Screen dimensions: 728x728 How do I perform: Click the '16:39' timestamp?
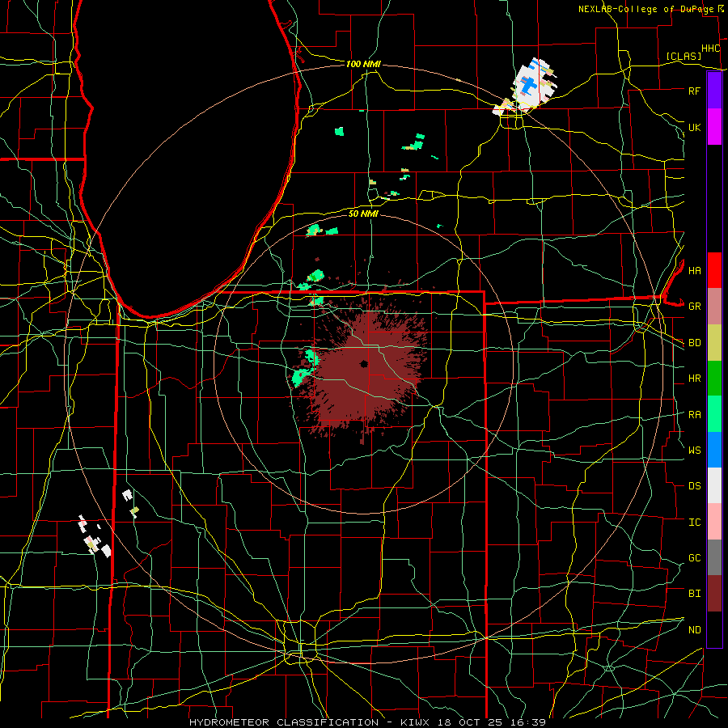click(530, 722)
